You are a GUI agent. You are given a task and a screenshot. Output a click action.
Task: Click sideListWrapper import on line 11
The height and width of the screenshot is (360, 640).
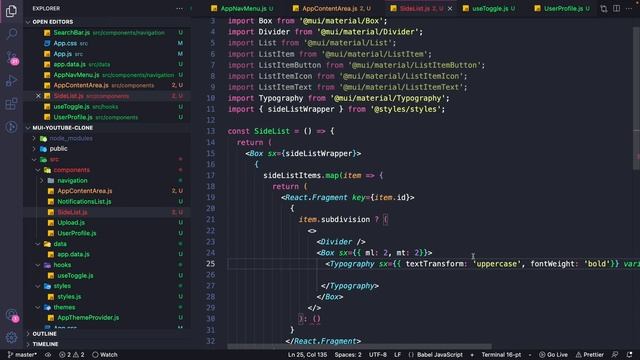point(301,109)
